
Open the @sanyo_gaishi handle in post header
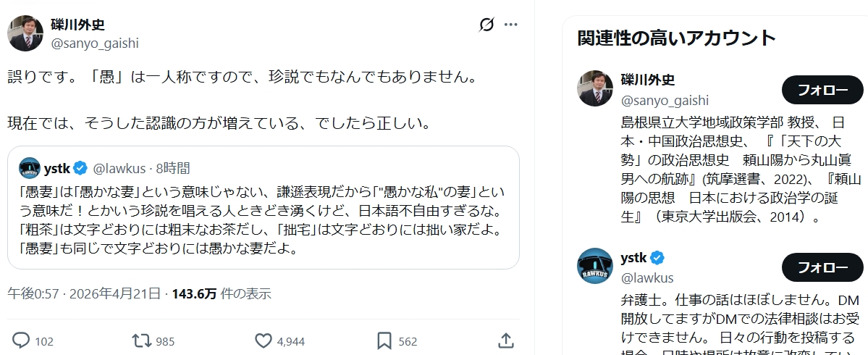(x=94, y=43)
